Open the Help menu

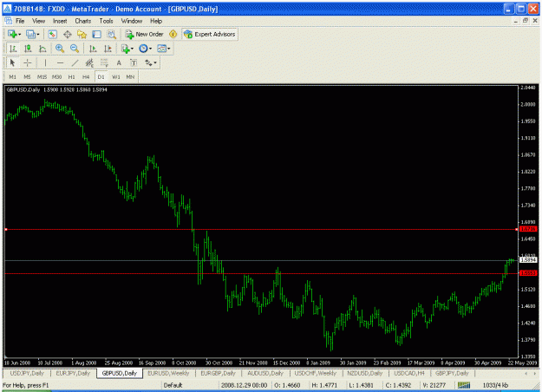point(156,21)
